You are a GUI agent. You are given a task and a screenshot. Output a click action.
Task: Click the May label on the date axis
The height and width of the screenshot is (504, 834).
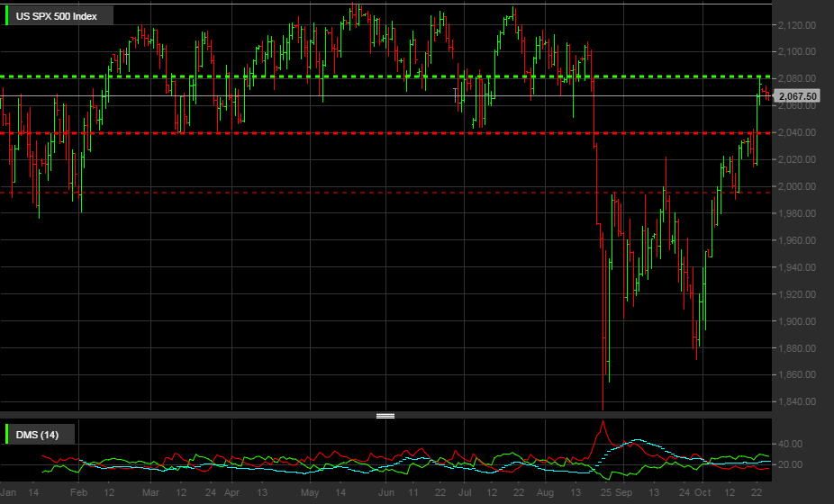[x=311, y=494]
